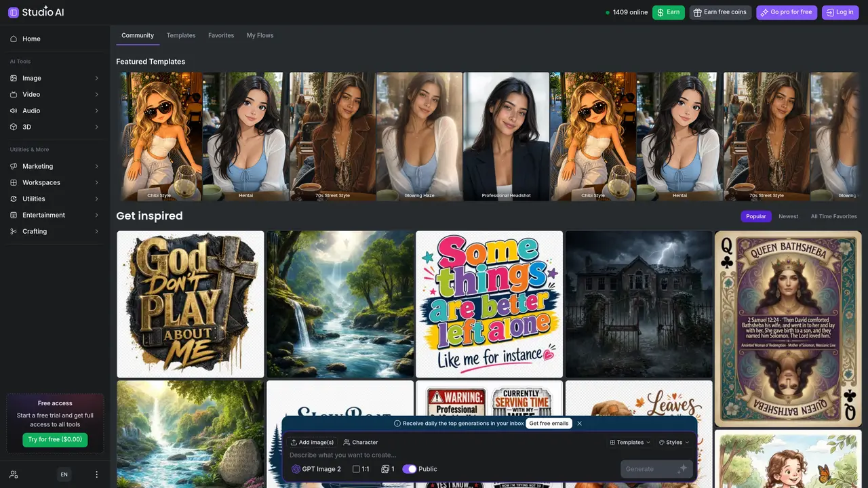Click the Free access card title
This screenshot has height=488, width=868.
[55, 403]
